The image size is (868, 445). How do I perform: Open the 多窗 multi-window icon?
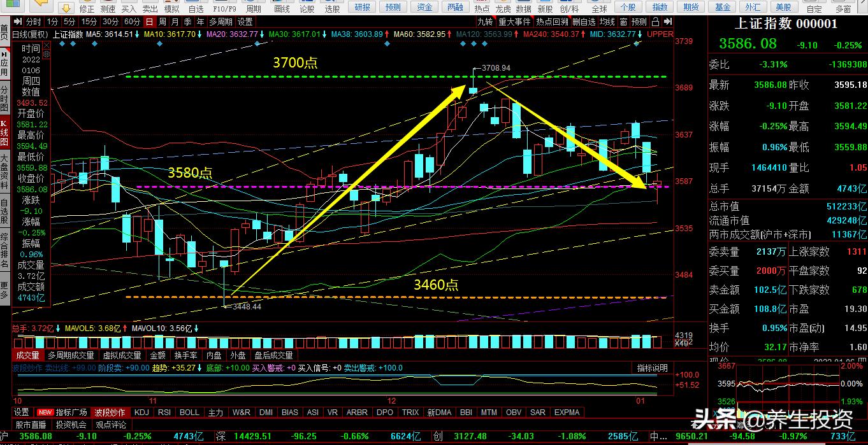tap(843, 8)
